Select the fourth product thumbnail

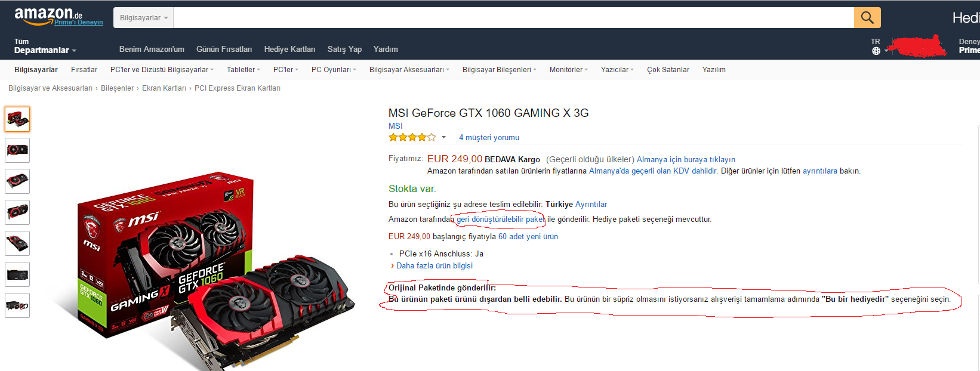[17, 212]
